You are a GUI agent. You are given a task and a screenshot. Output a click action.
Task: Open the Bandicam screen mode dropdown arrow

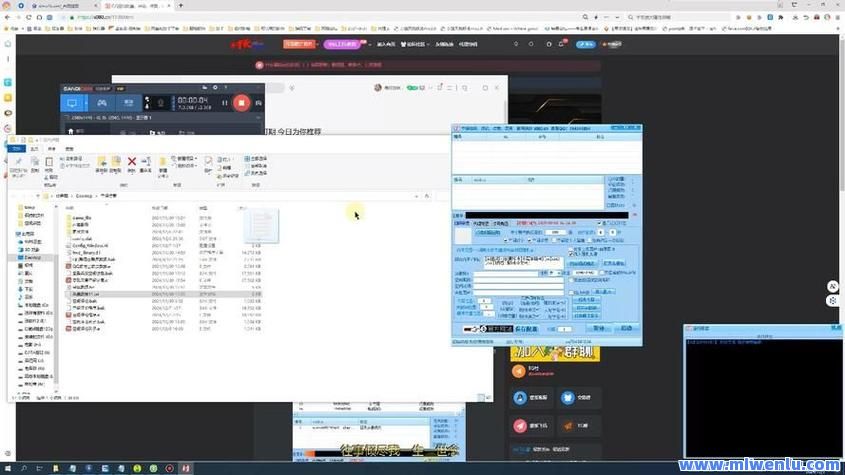click(84, 102)
